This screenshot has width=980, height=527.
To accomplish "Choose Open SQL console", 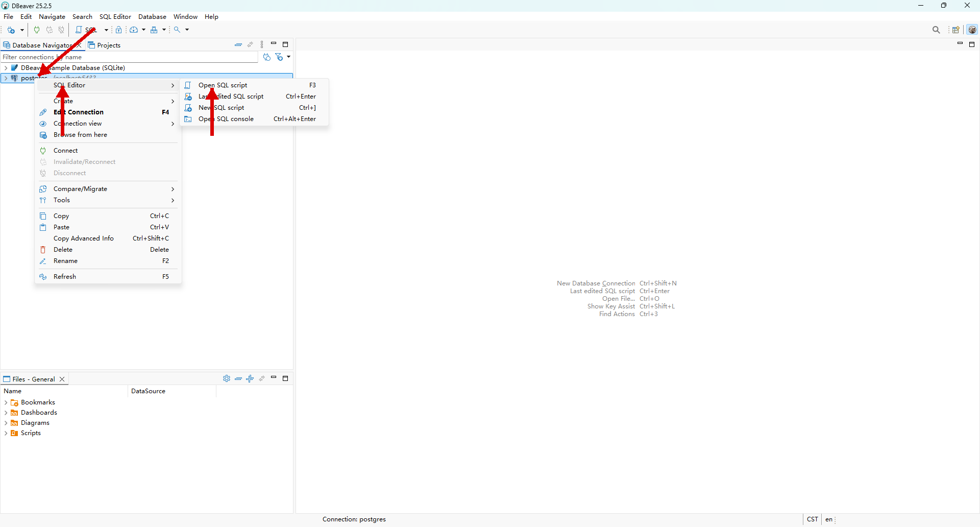I will [254, 119].
